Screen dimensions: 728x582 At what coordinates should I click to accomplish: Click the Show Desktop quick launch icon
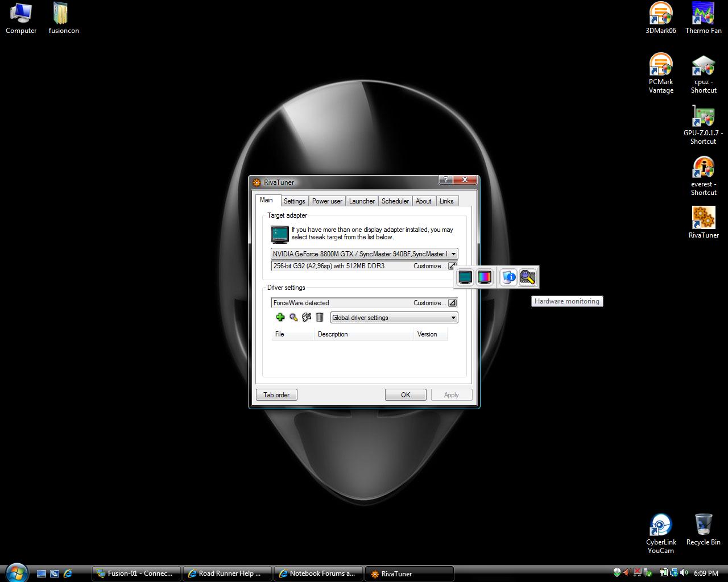click(42, 573)
